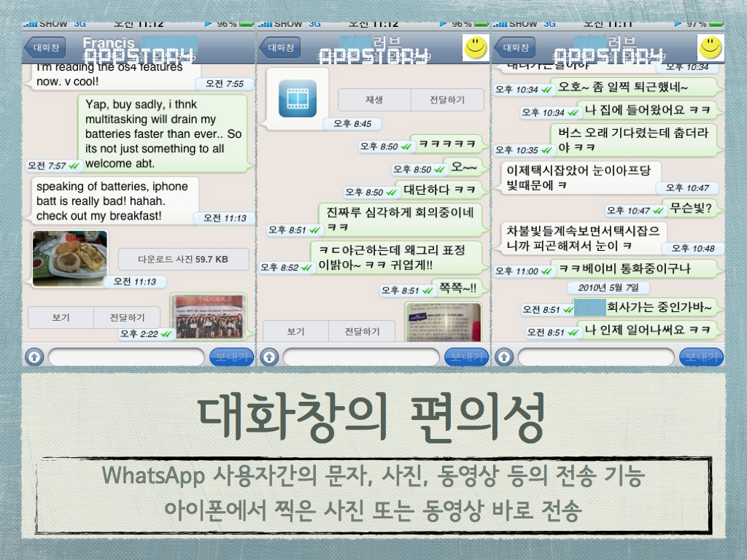Tap 보기 in middle chat bottom
Screen dimensions: 747x560
tap(296, 332)
